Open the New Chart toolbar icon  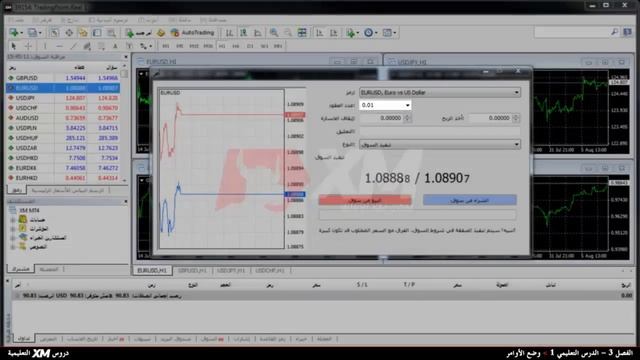15,33
